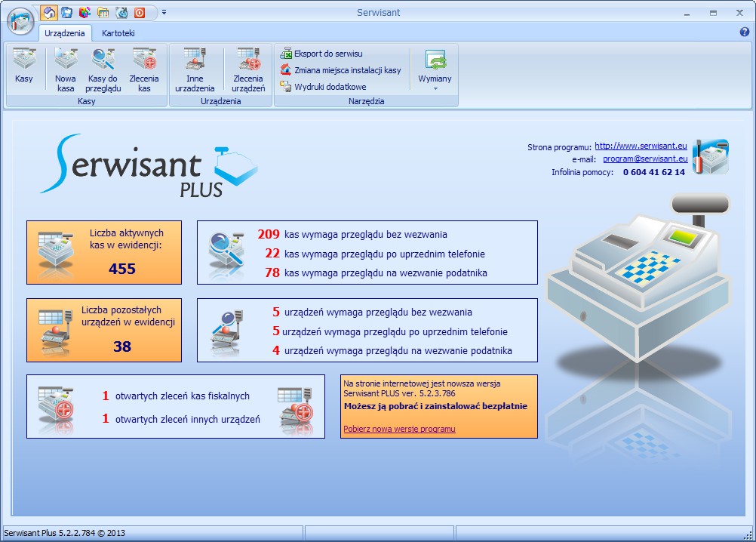
Task: Click the new version notice text Serwisant PLUS ver. 5.2.3.786
Action: click(x=399, y=393)
